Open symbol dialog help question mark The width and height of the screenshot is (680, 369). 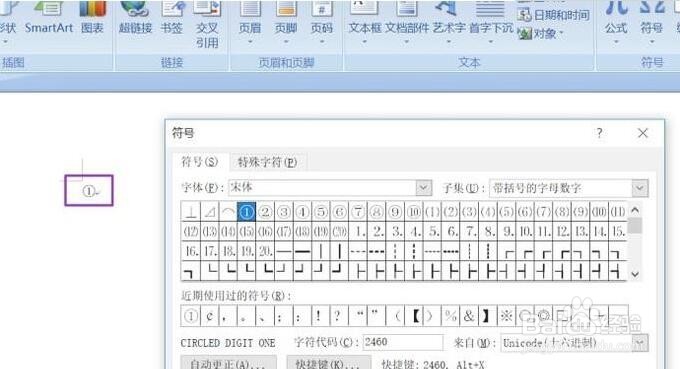599,133
